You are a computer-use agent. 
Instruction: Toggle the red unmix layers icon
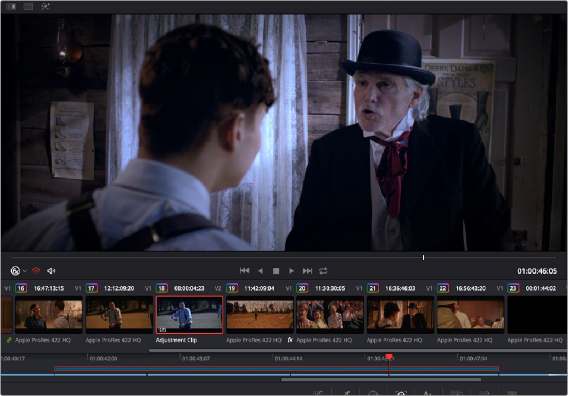coord(36,271)
